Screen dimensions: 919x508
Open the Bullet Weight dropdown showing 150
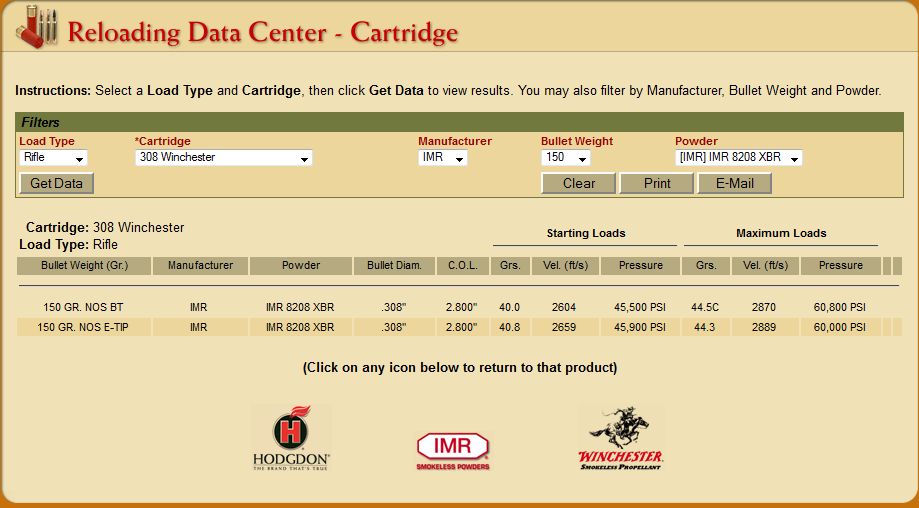point(566,158)
